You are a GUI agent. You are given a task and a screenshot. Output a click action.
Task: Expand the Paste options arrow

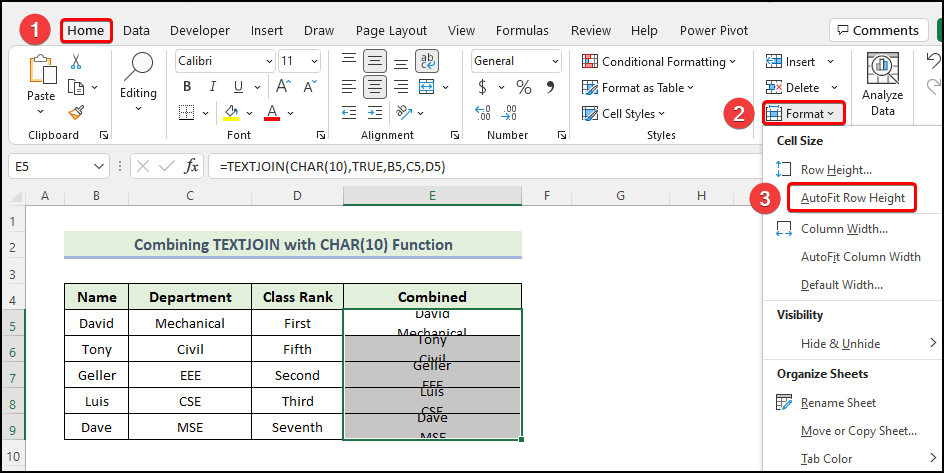coord(41,111)
